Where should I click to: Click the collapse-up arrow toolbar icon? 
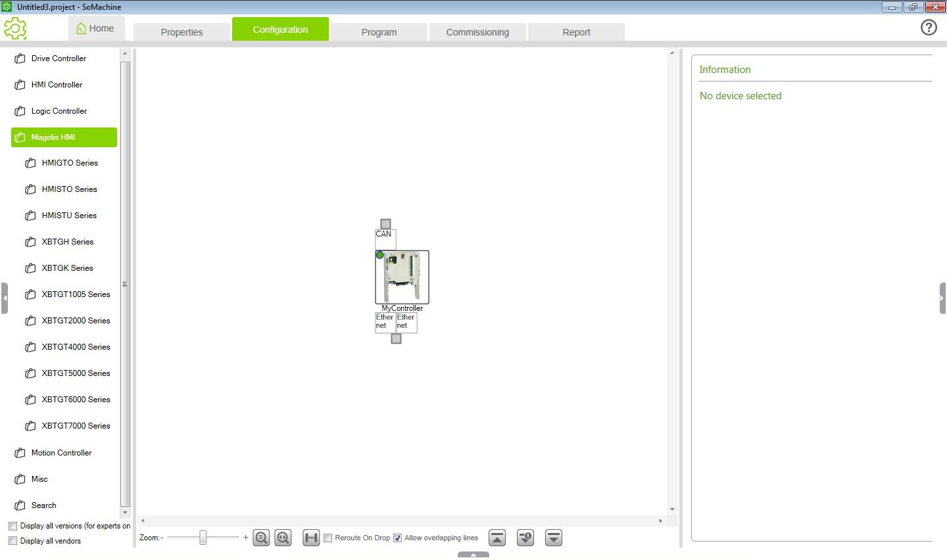(x=497, y=538)
